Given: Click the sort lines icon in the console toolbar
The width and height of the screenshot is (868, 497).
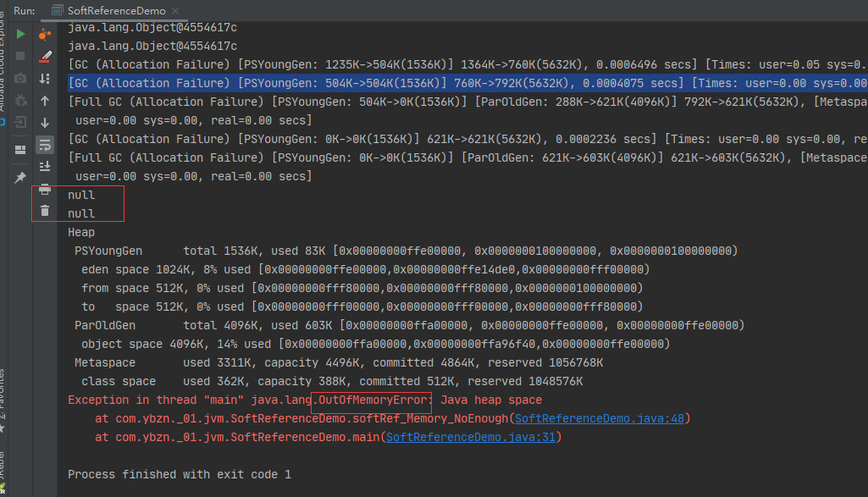Looking at the screenshot, I should [x=45, y=79].
